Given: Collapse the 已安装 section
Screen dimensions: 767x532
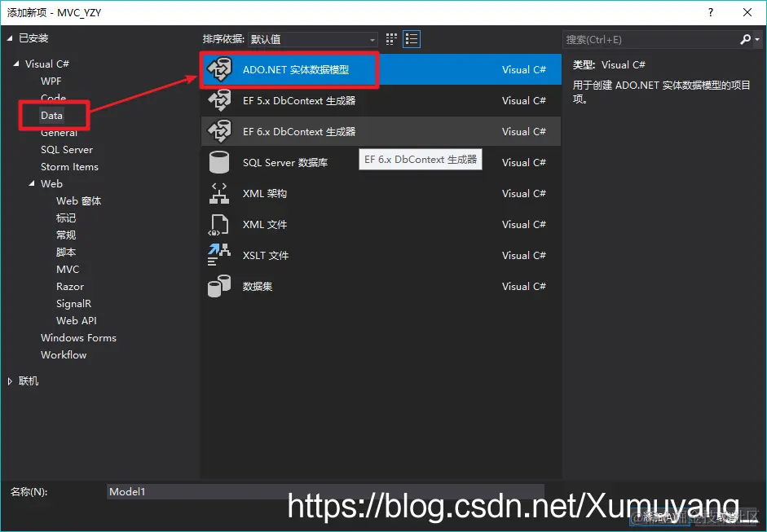Looking at the screenshot, I should pos(10,38).
